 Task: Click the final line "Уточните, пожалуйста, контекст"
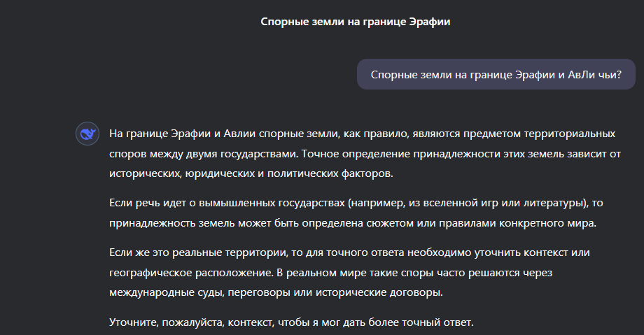click(291, 322)
